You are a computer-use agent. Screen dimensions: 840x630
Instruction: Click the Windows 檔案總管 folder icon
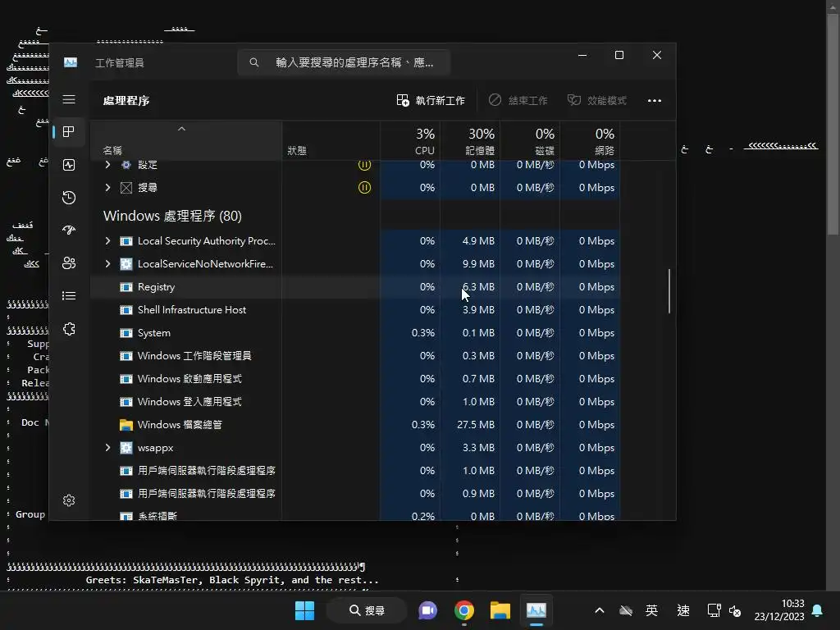coord(126,425)
